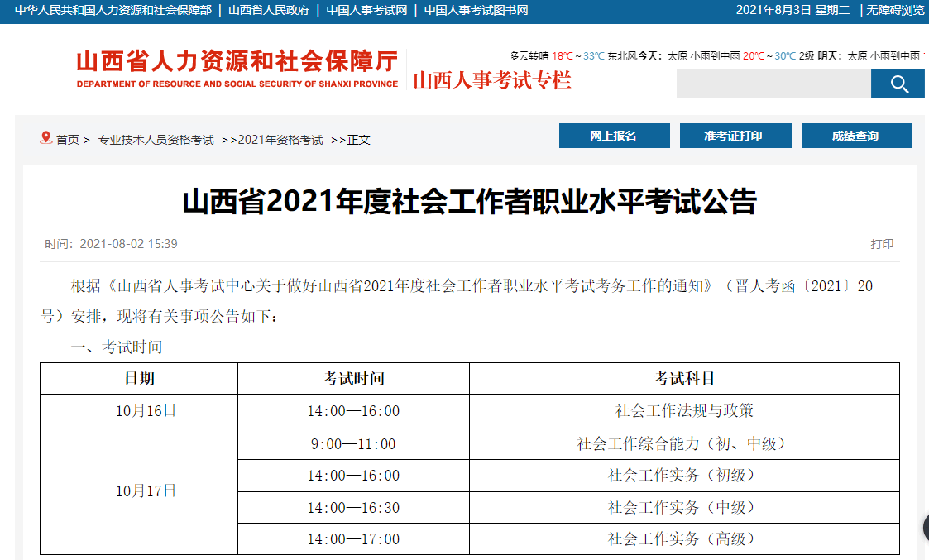The height and width of the screenshot is (560, 929).
Task: Click the 10月16日 date cell
Action: [x=139, y=410]
